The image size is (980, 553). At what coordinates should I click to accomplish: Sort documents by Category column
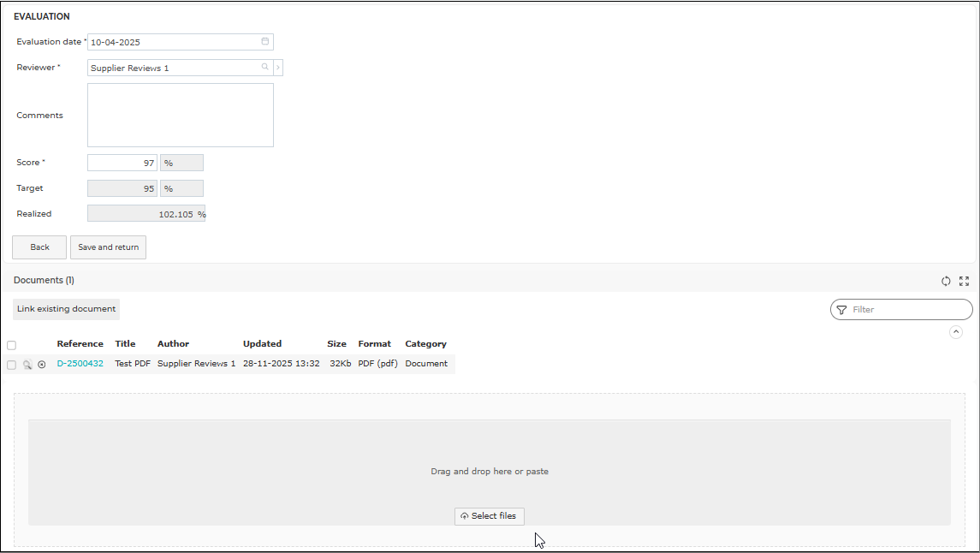pos(425,343)
